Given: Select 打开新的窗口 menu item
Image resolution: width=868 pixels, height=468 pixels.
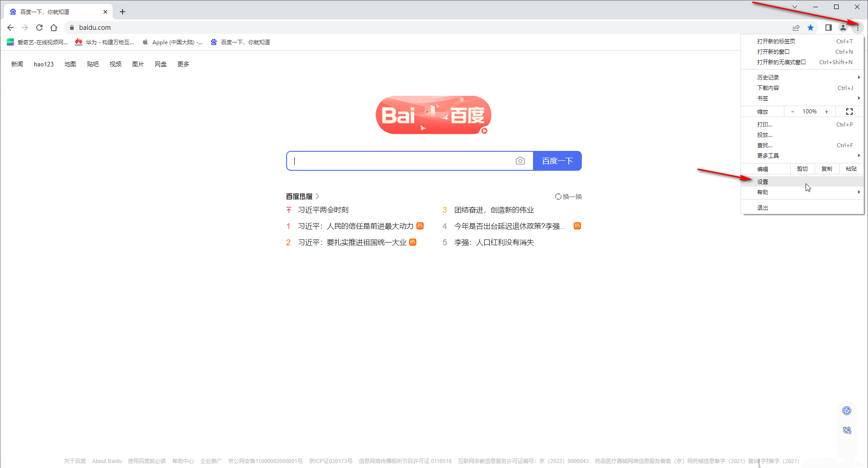Looking at the screenshot, I should click(x=802, y=51).
